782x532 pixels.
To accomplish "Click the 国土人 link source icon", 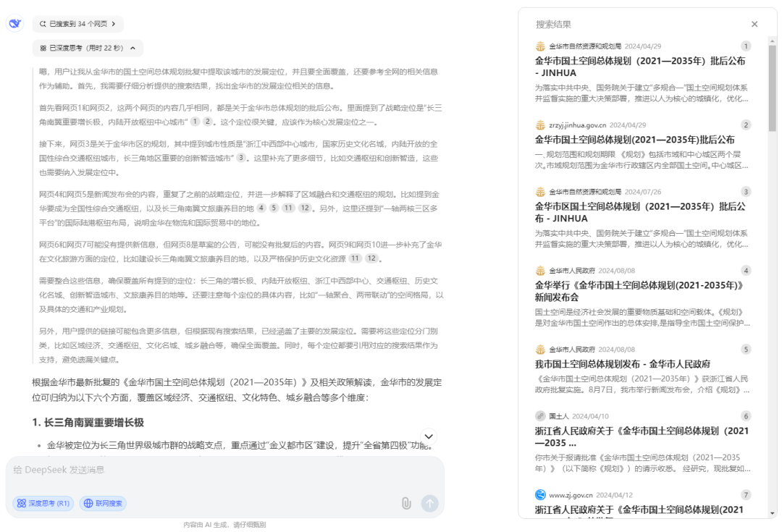I will point(540,416).
